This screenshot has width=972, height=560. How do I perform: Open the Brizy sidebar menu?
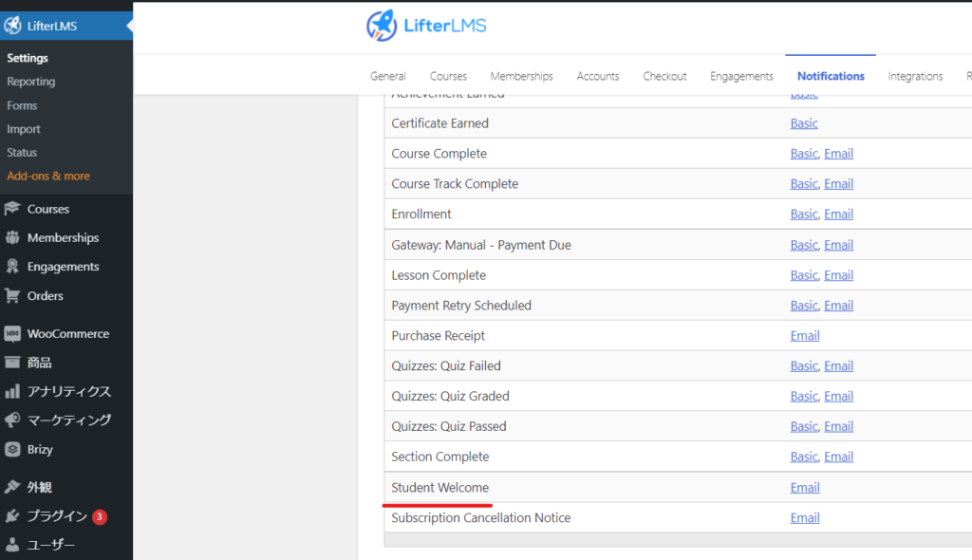[40, 450]
